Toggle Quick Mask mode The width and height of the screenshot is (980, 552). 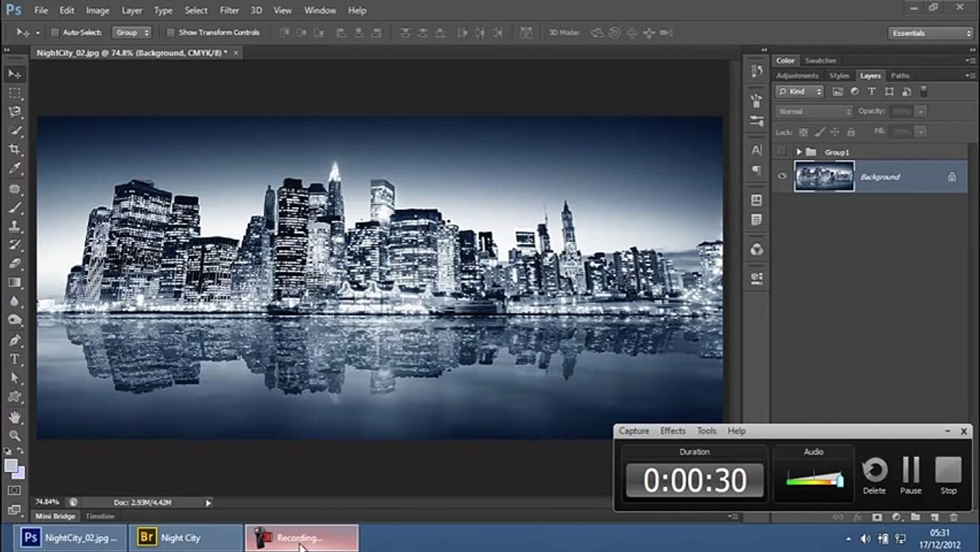[x=15, y=490]
